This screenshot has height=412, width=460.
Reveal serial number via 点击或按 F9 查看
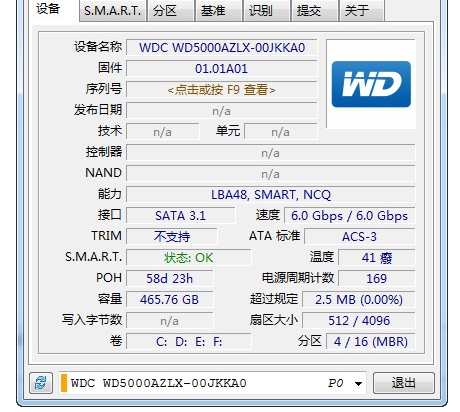tap(221, 90)
